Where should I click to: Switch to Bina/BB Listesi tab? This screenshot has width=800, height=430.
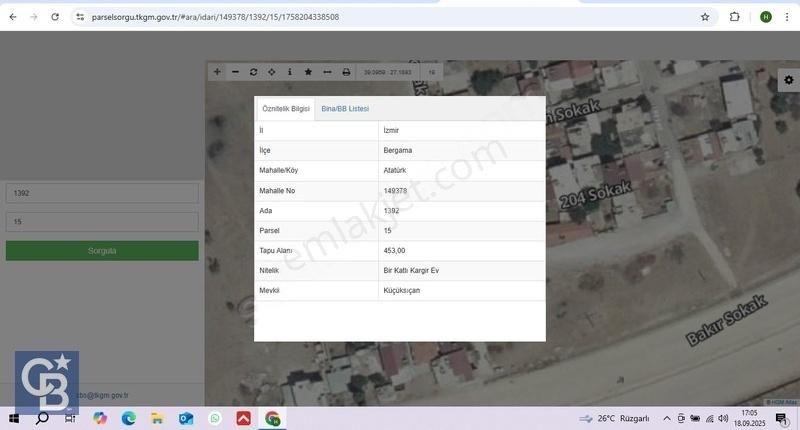coord(345,109)
